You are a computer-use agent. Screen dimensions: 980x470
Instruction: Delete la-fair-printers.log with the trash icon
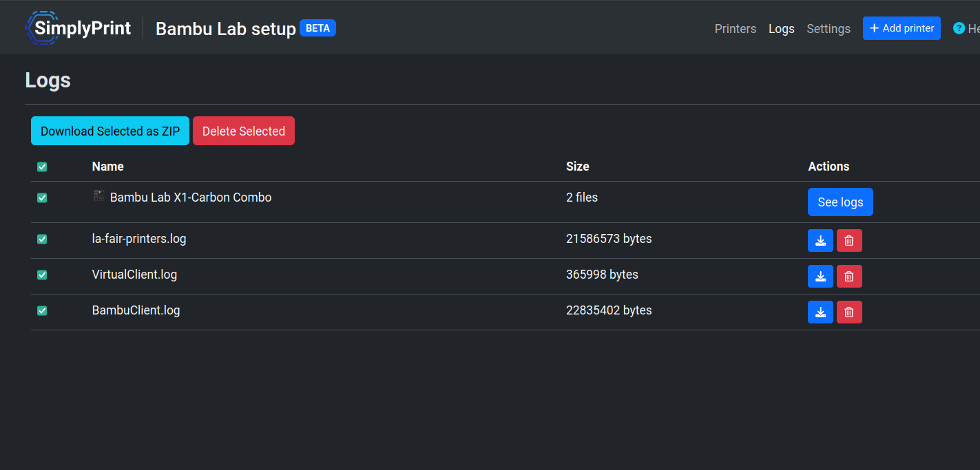pos(849,241)
